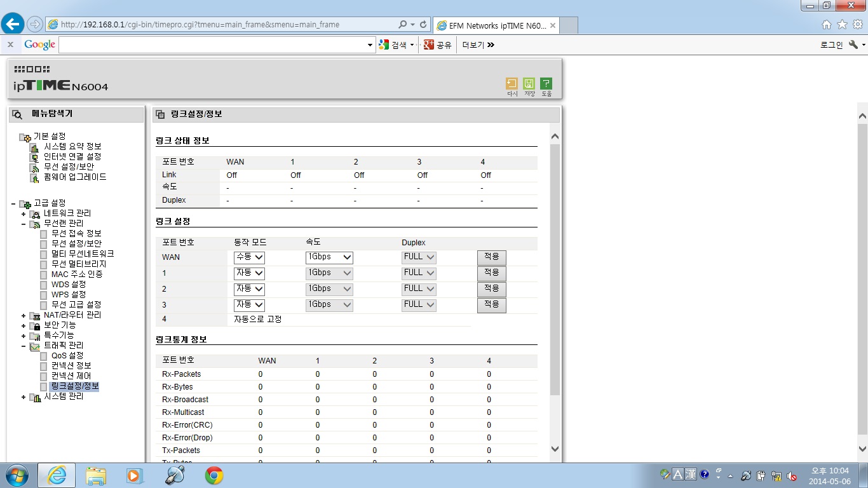This screenshot has height=488, width=868.
Task: Expand the 네트워크 관리 tree node
Action: pyautogui.click(x=24, y=213)
